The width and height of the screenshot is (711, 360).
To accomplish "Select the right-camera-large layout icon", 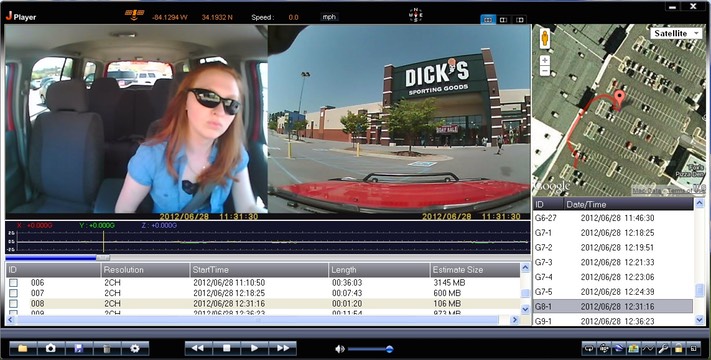I will [x=520, y=20].
